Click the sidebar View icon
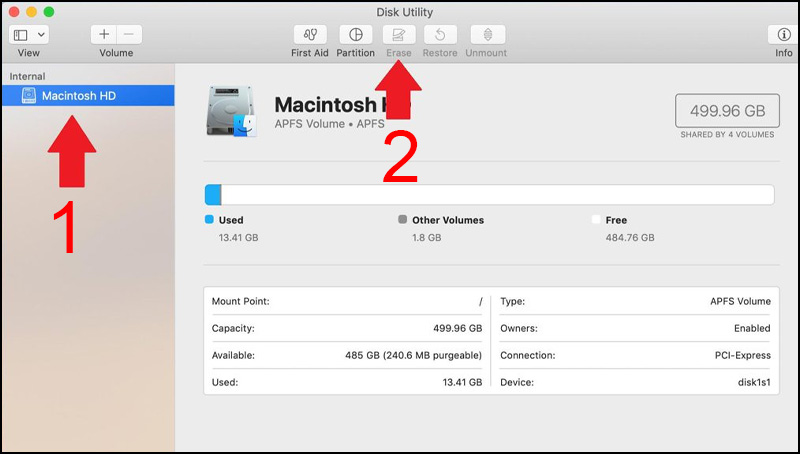This screenshot has width=800, height=454. (21, 35)
